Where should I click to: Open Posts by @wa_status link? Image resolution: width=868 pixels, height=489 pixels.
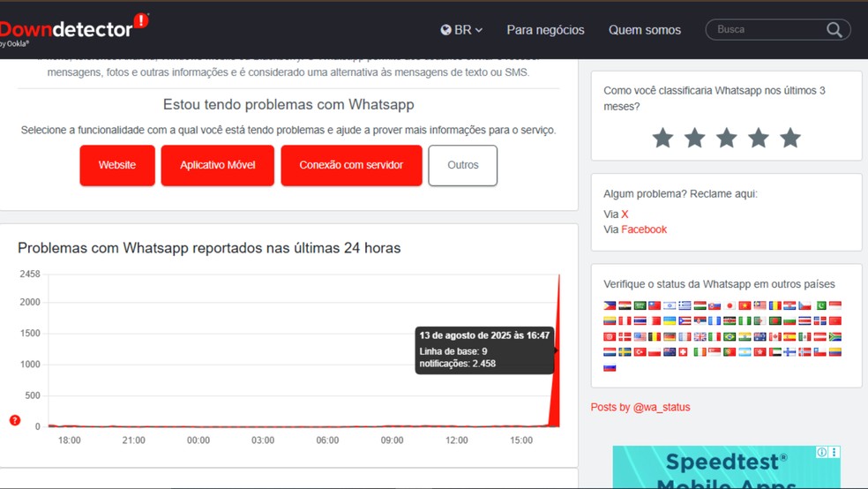(x=640, y=407)
